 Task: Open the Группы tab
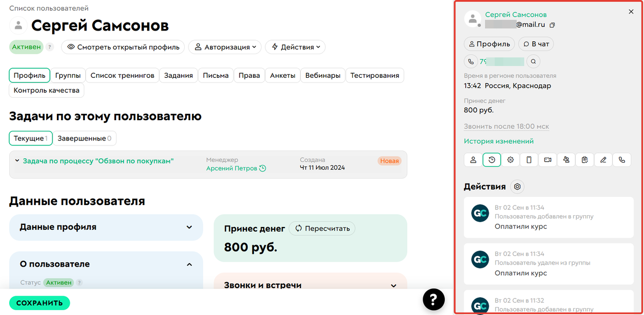67,75
